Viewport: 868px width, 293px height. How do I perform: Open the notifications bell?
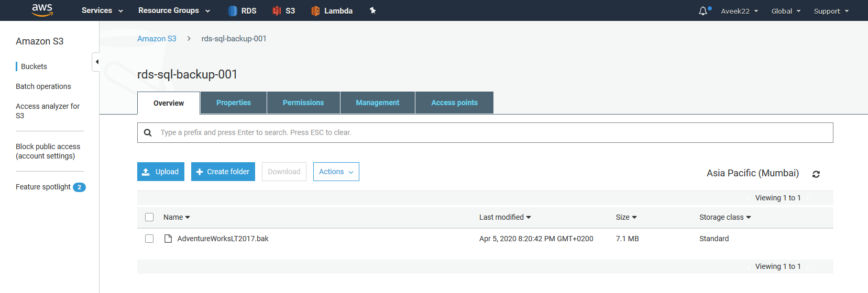[704, 10]
